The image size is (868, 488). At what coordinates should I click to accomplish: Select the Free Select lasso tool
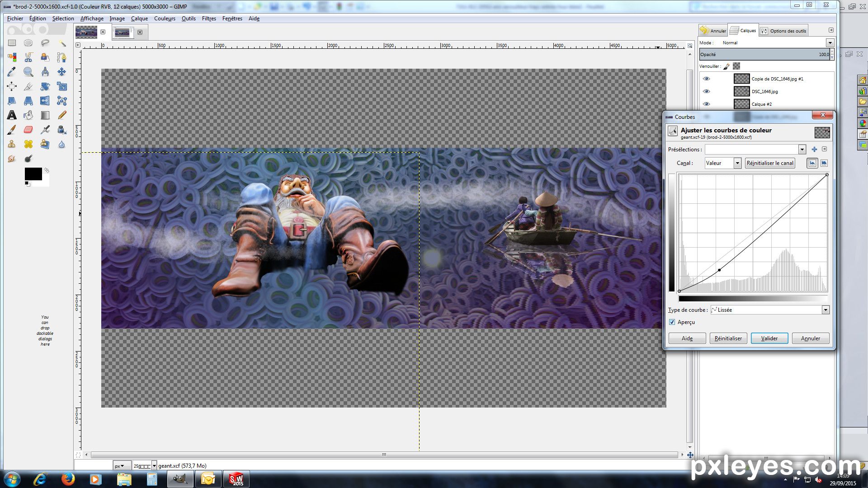(45, 43)
